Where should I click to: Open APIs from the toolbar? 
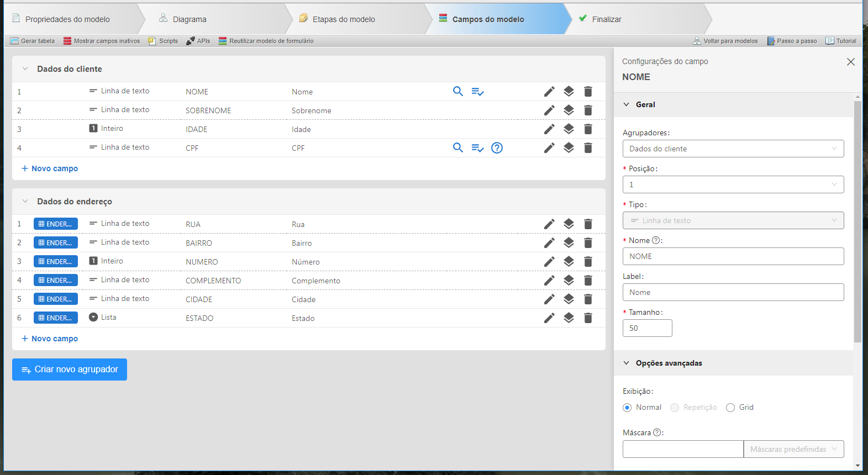[198, 41]
